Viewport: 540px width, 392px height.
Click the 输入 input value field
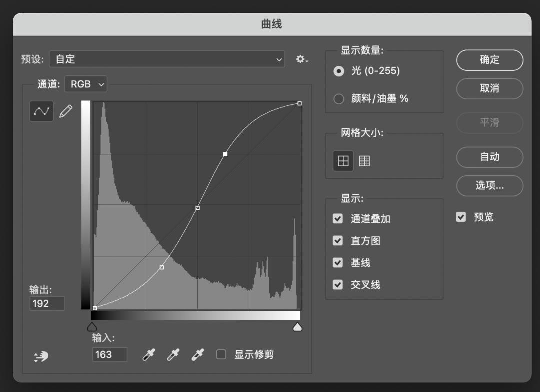coord(109,354)
